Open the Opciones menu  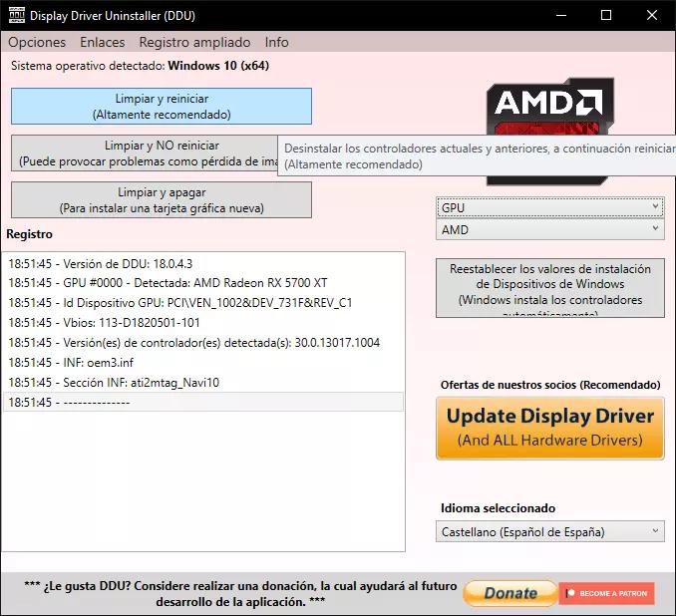coord(37,42)
